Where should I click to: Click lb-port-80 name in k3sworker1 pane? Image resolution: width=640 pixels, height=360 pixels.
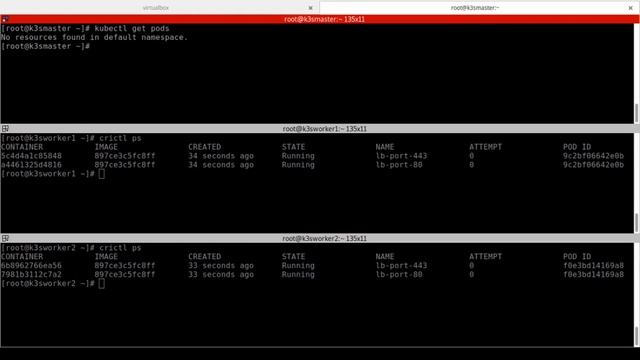399,165
